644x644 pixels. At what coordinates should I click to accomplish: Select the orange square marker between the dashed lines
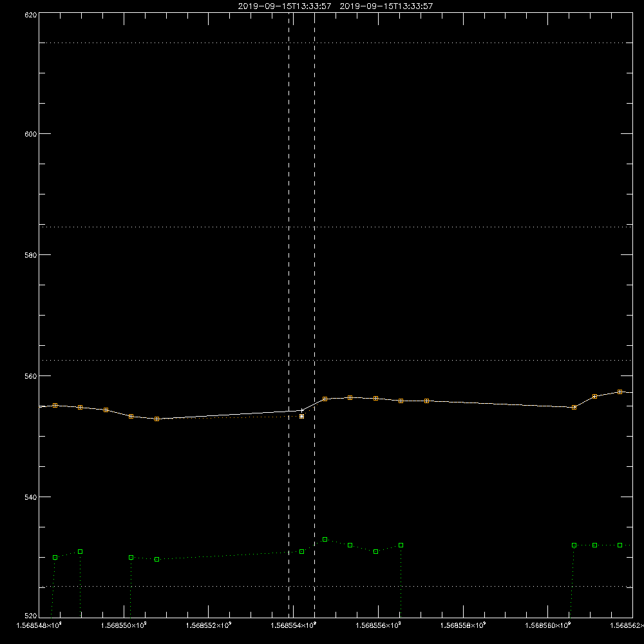302,417
